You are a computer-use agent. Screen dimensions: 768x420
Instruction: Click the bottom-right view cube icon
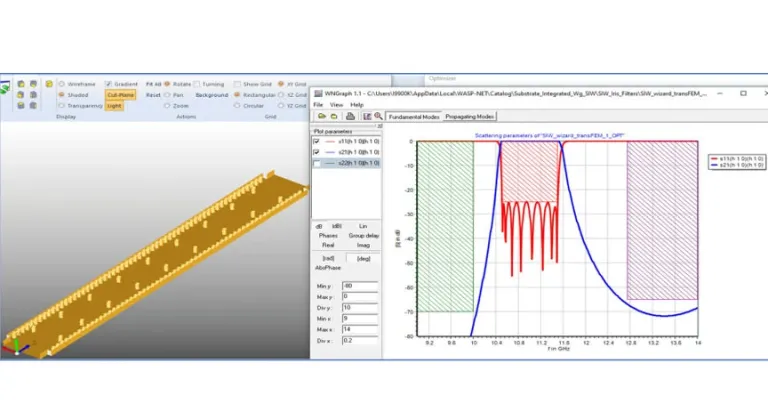coord(33,105)
